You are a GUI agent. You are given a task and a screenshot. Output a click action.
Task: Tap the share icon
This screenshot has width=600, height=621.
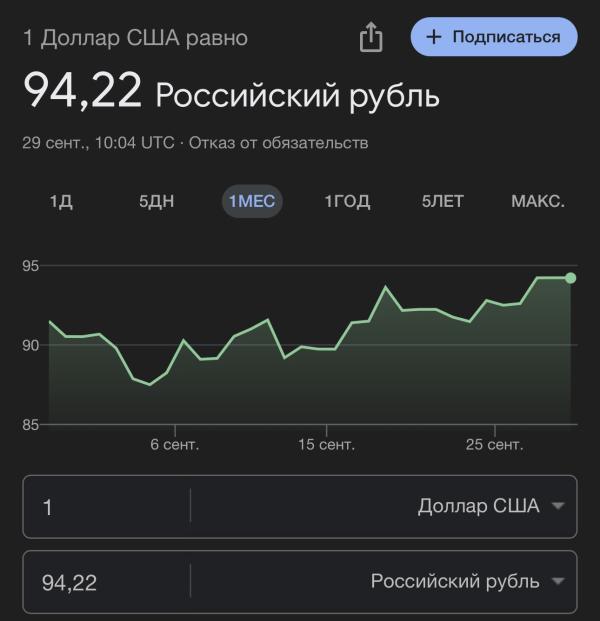click(371, 37)
